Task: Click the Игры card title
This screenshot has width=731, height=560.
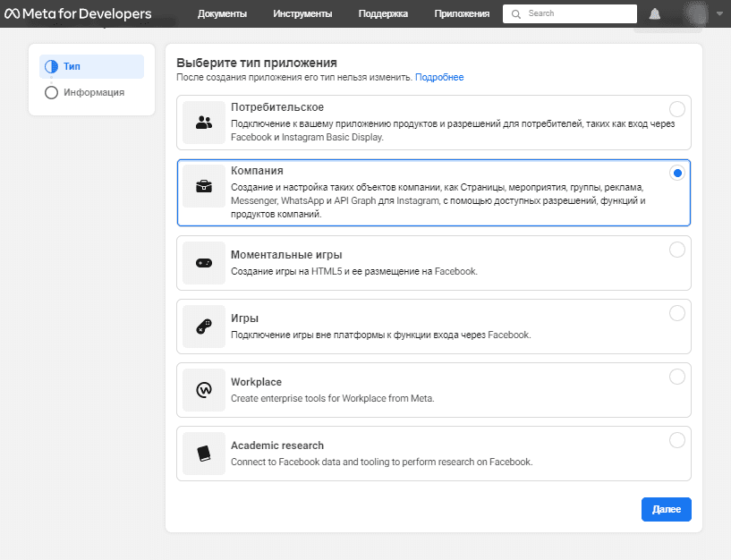Action: click(244, 318)
